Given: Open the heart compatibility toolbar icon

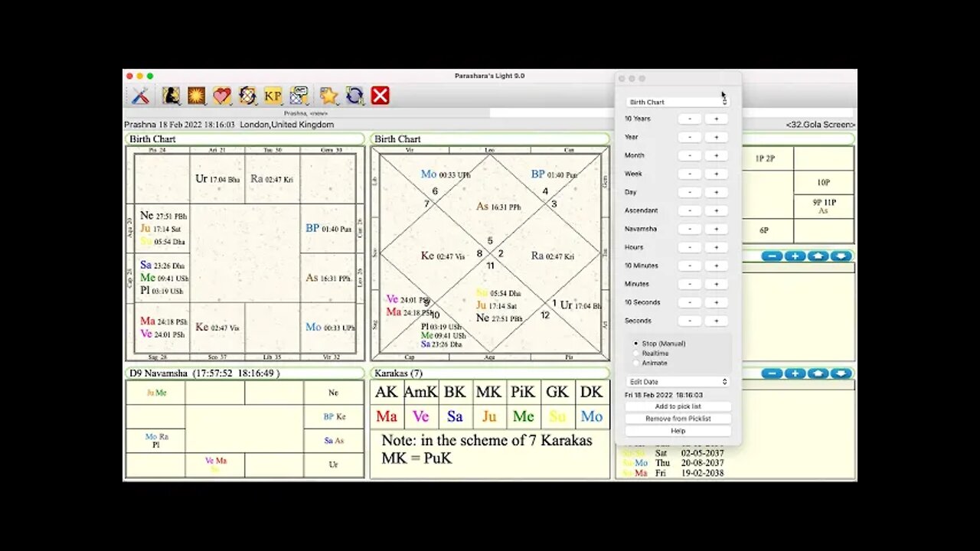Looking at the screenshot, I should point(222,96).
